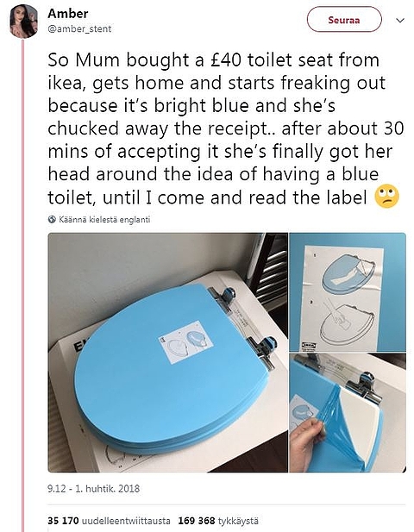Open the @amber_stent handle link
Image resolution: width=414 pixels, height=532 pixels.
click(x=79, y=28)
